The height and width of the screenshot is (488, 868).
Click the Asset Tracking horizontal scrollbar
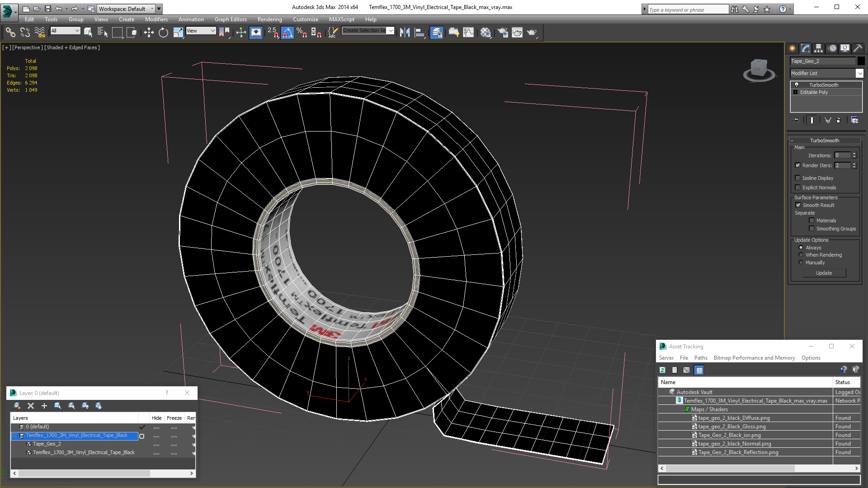(x=759, y=469)
